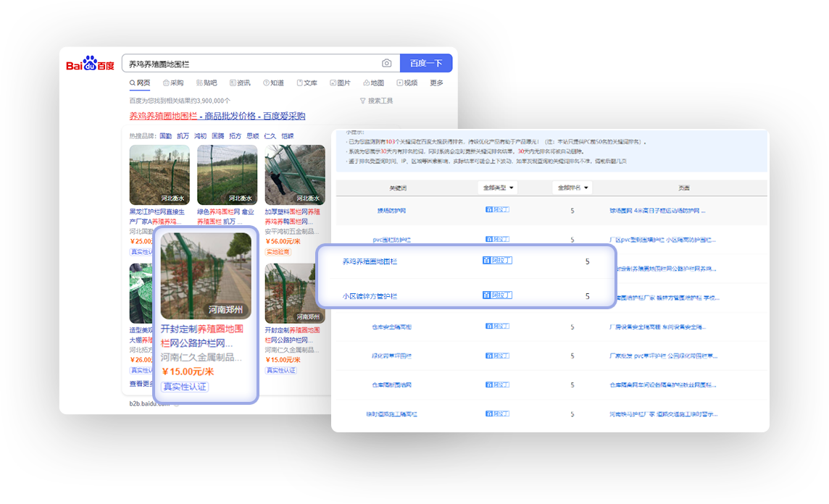Switch to the 采购 tab
Image resolution: width=829 pixels, height=504 pixels.
[173, 83]
